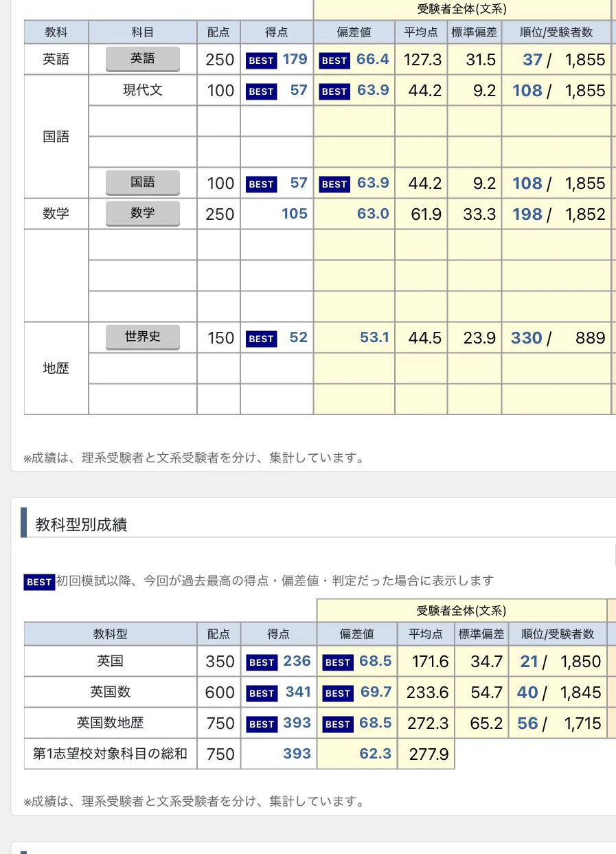Viewport: 616px width, 854px height.
Task: Click BEST badge beside 英国数地歴 deviation 68.5
Action: click(x=338, y=724)
